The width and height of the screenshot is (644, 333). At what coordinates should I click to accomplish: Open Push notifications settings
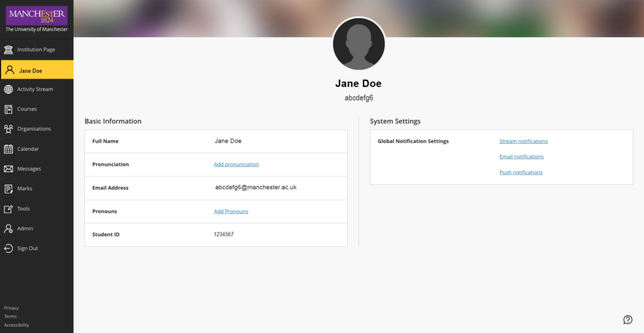point(521,172)
